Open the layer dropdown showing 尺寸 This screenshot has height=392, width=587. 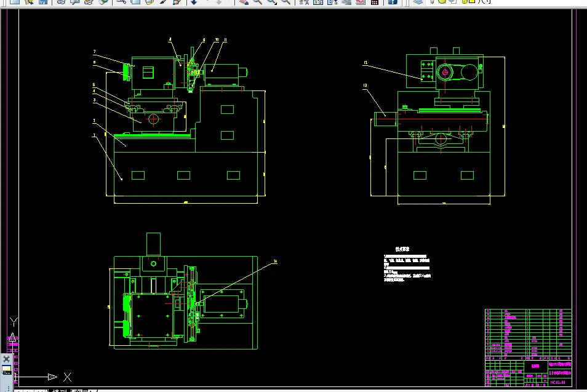(484, 1)
